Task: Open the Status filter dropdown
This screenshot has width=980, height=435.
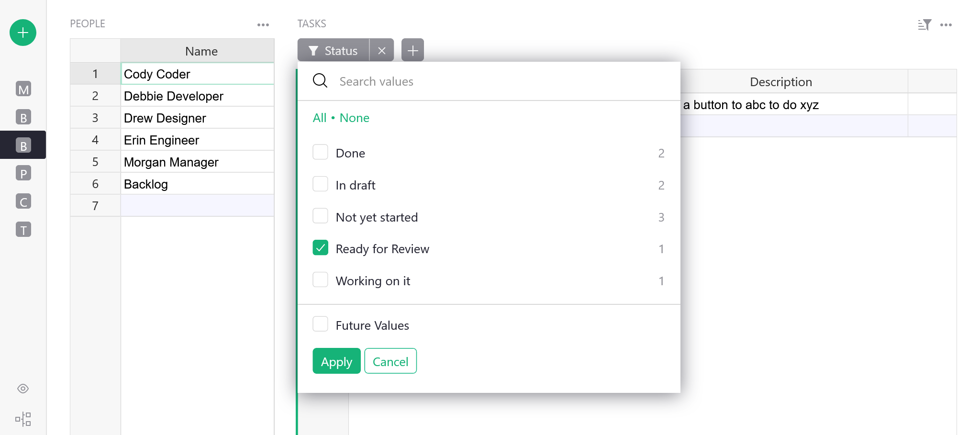Action: point(334,50)
